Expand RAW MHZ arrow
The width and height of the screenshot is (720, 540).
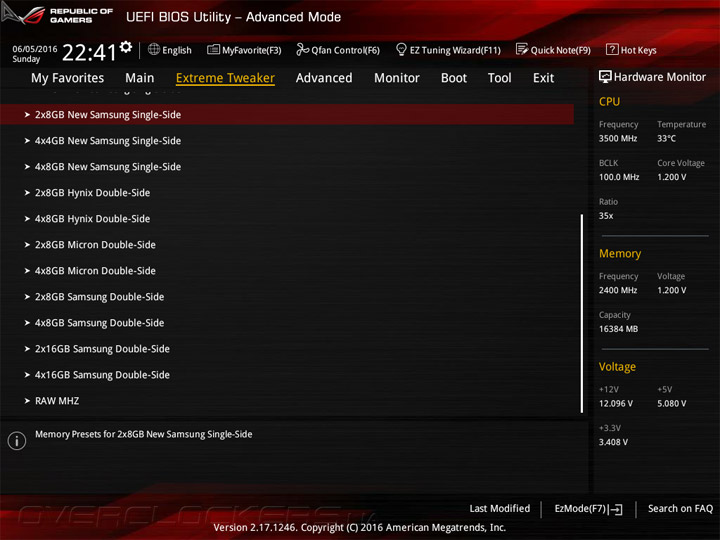pyautogui.click(x=27, y=401)
